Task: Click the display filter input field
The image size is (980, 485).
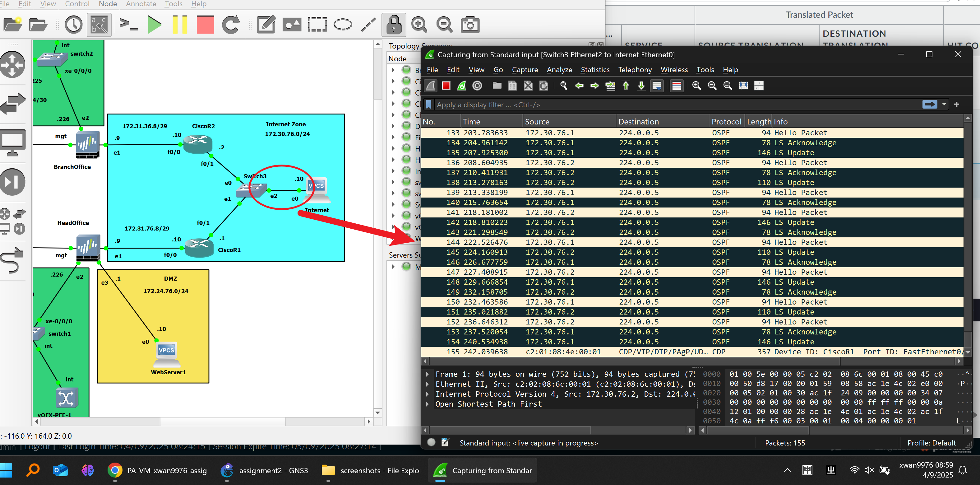Action: pyautogui.click(x=647, y=105)
